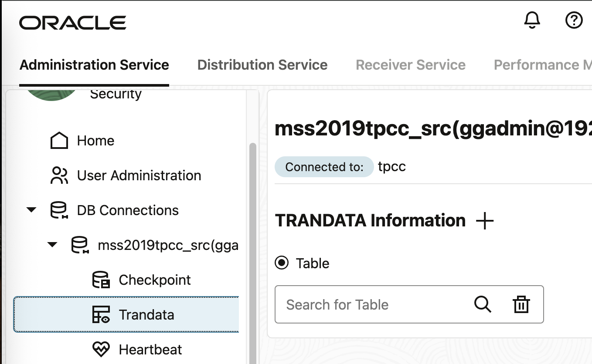Open the Security menu entry
Image resolution: width=592 pixels, height=364 pixels.
point(116,93)
